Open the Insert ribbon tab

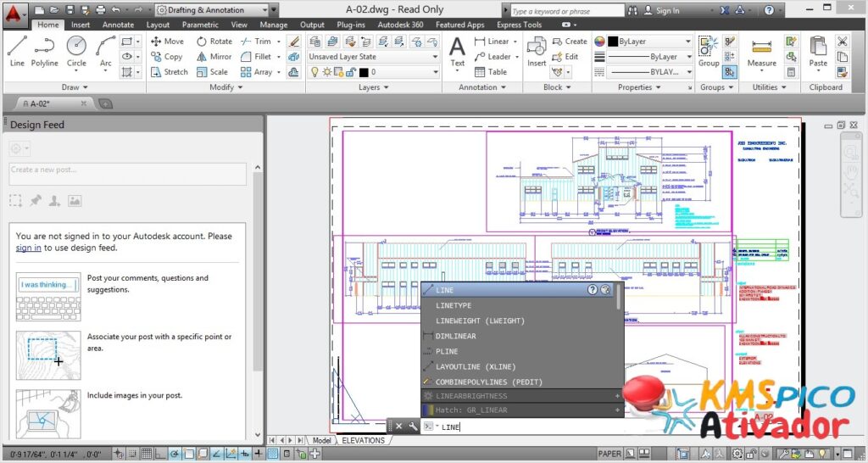click(x=81, y=25)
